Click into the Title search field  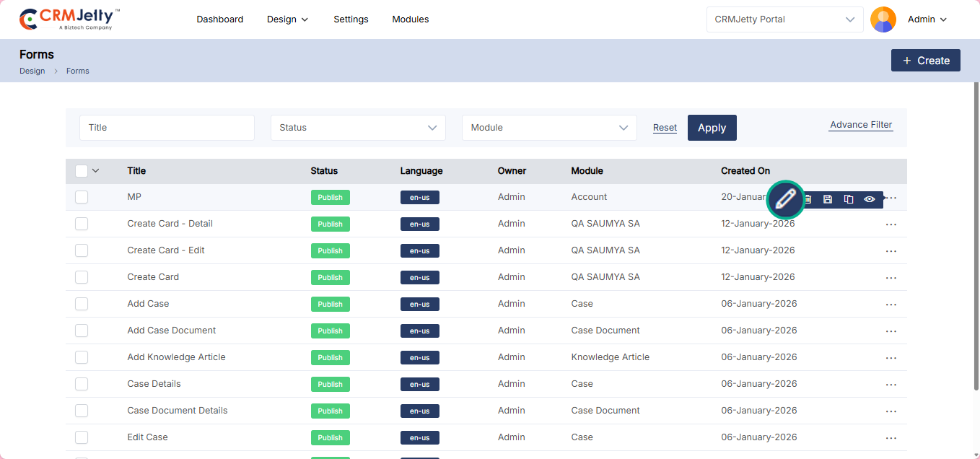(167, 128)
